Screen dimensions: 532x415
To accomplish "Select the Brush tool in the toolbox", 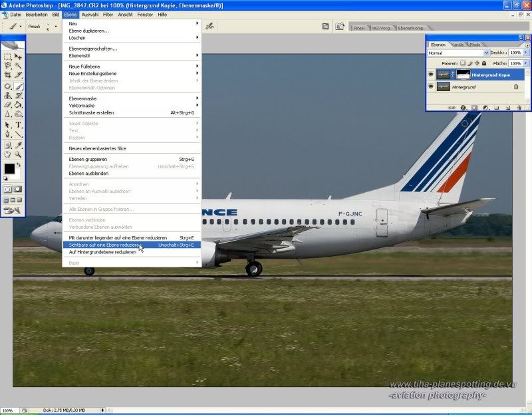I will 19,86.
